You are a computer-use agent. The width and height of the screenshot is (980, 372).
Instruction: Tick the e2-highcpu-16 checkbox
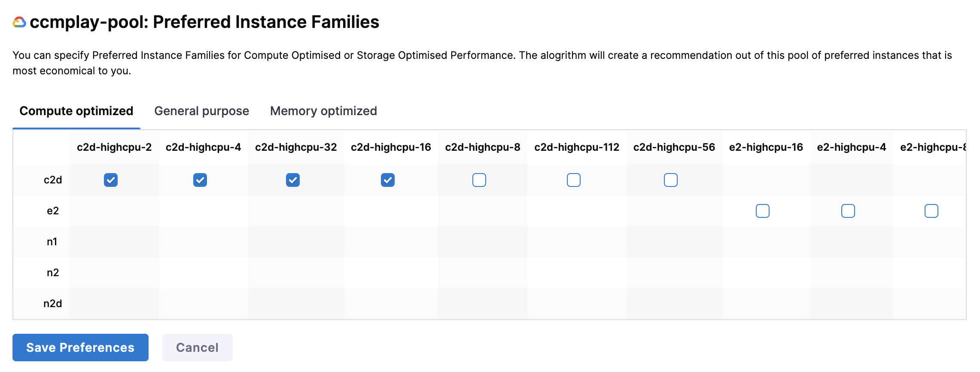pos(763,211)
